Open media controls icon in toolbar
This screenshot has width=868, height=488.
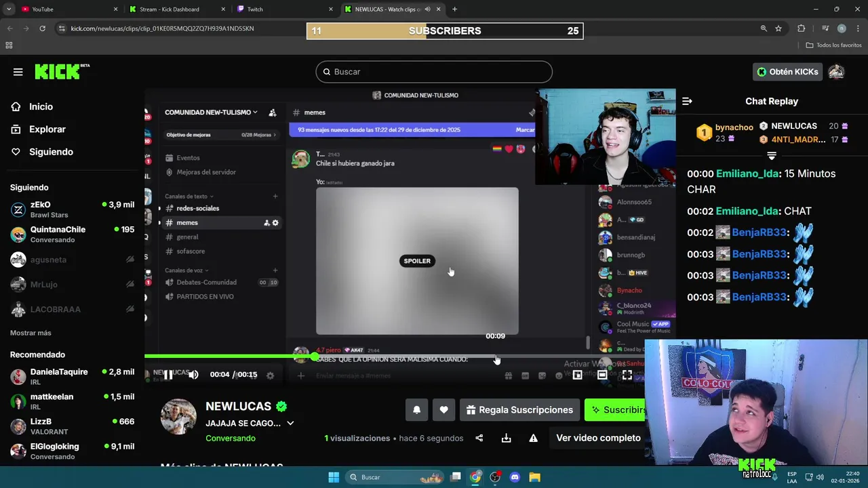(x=825, y=28)
